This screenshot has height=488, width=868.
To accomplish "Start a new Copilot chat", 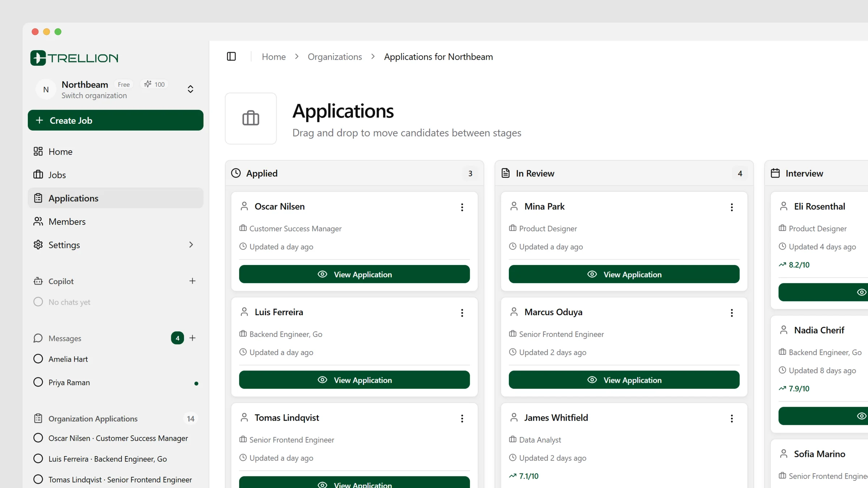I will [x=192, y=281].
